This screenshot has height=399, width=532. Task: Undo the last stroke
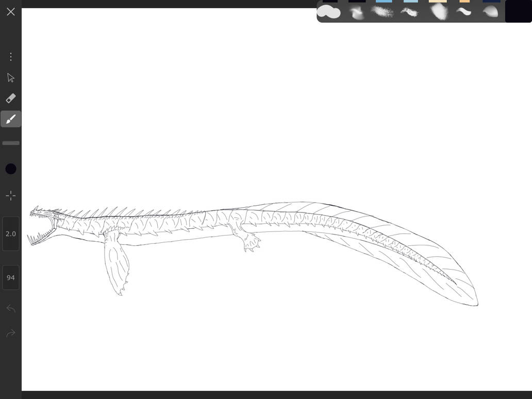[x=11, y=309]
